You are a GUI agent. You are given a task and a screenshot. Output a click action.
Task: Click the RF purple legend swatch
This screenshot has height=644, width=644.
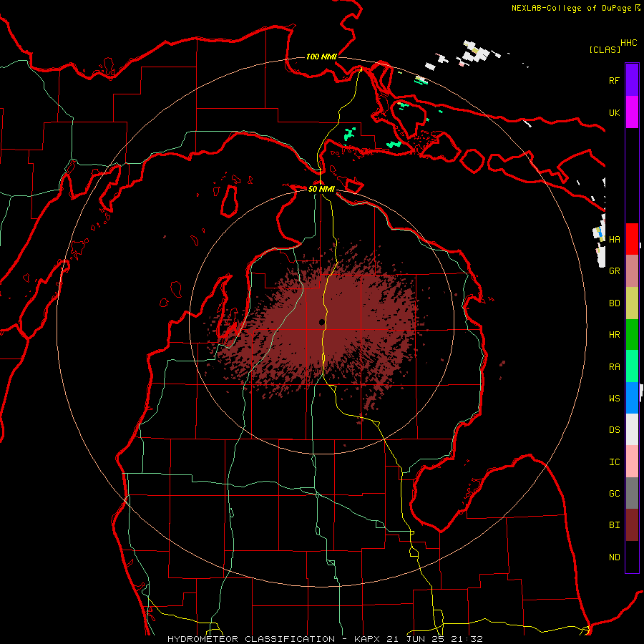point(632,80)
